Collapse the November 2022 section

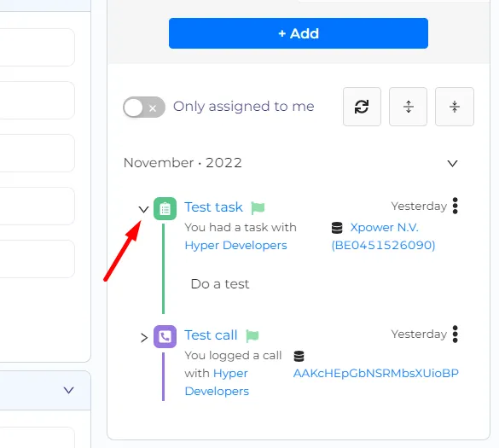click(x=452, y=163)
